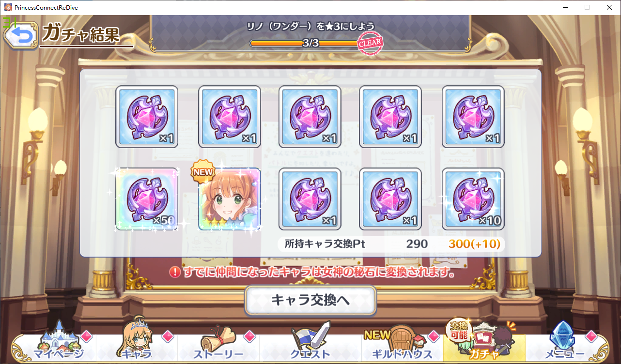Screen dimensions: 621x364
Task: Select last memory stone in top row
Action: coord(473,117)
